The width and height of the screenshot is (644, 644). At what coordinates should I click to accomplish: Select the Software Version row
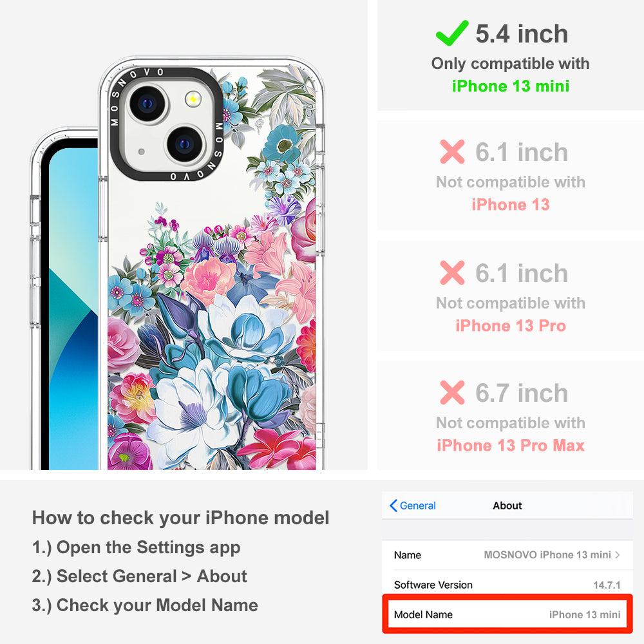[x=507, y=585]
